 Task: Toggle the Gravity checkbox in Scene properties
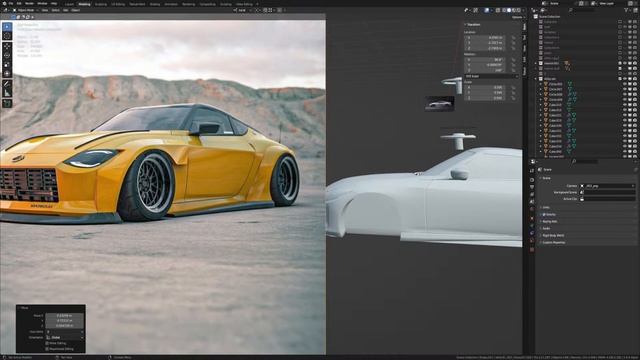point(544,214)
